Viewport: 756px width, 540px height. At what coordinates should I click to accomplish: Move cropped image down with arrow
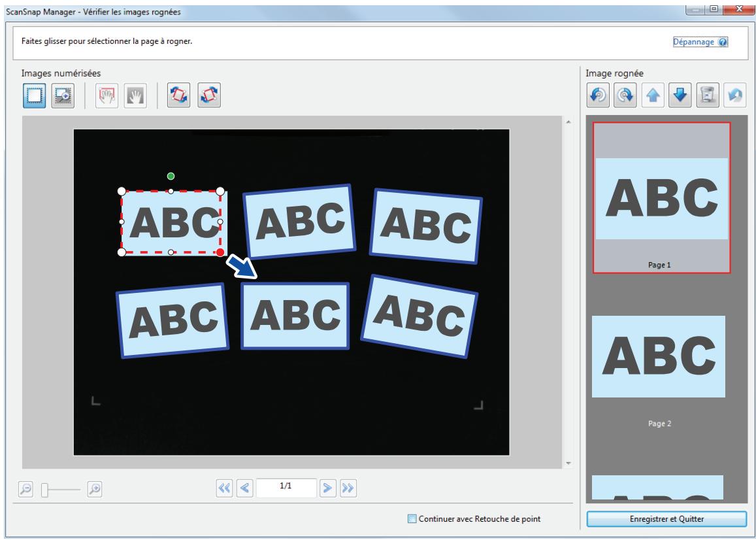tap(680, 95)
